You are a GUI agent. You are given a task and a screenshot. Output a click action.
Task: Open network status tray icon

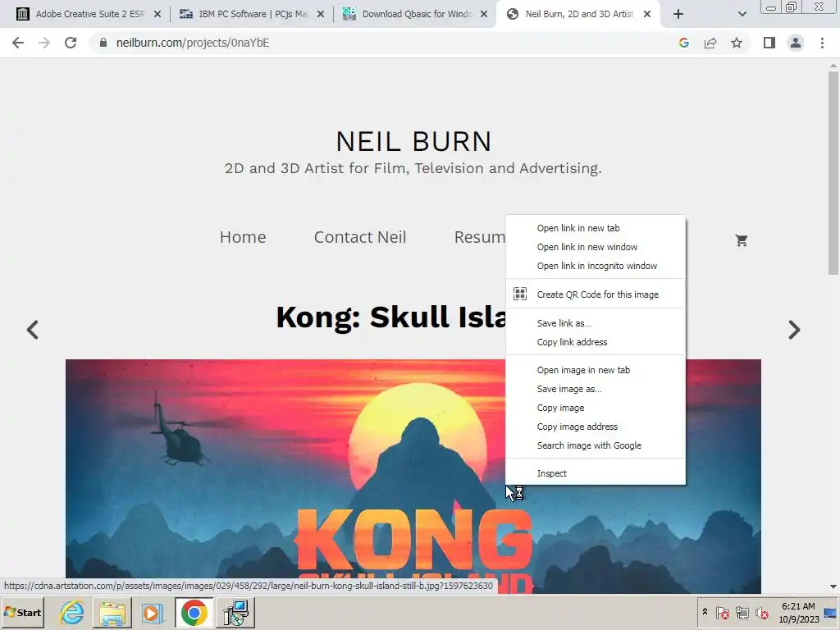(x=742, y=612)
